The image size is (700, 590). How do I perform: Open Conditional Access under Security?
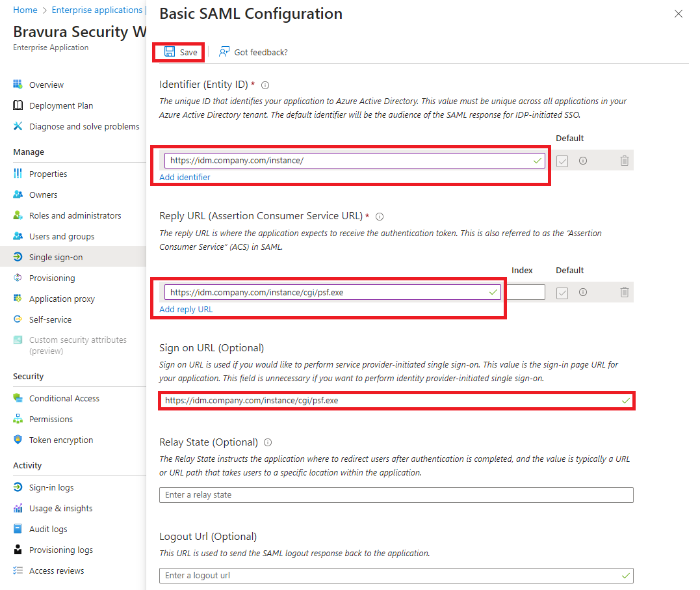coord(64,397)
